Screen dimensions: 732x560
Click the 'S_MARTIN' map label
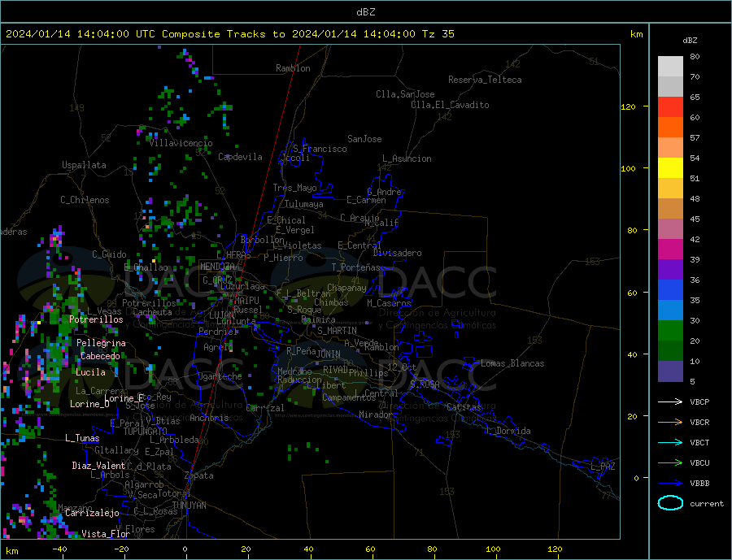click(337, 331)
